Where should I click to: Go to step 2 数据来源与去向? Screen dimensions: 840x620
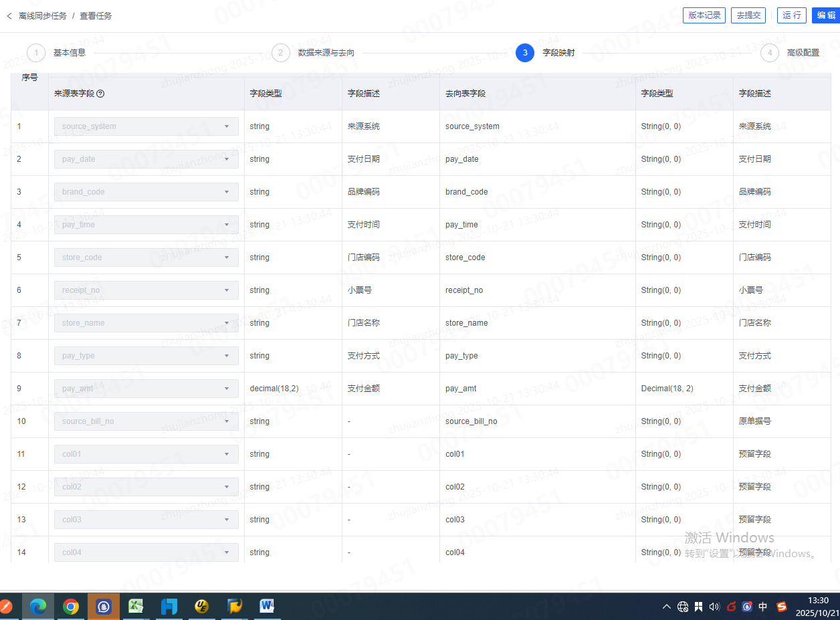(281, 53)
